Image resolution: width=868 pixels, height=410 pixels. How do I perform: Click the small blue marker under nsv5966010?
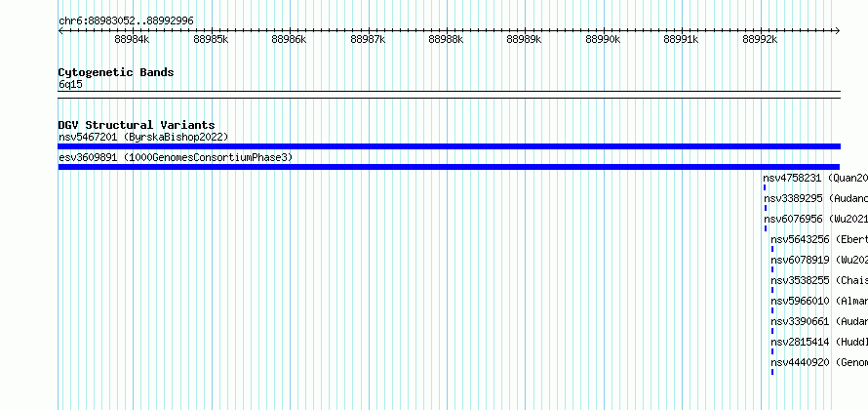pyautogui.click(x=772, y=310)
